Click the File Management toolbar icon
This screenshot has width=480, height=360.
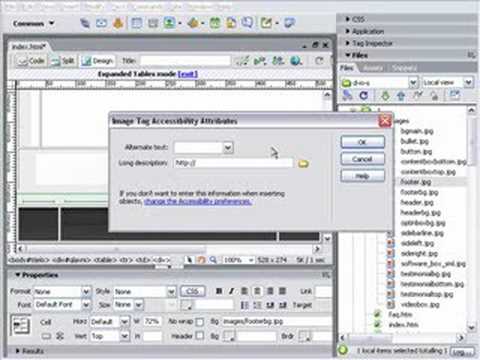(260, 61)
